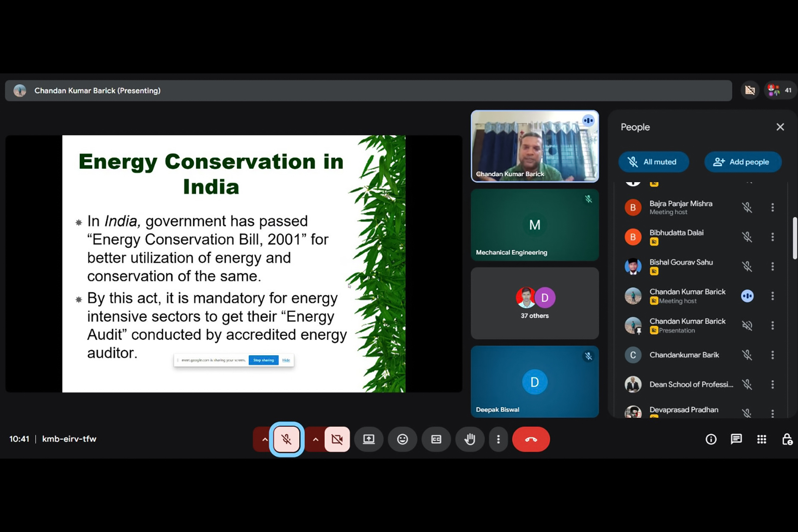Open more options three-dot menu in toolbar
Image resolution: width=798 pixels, height=532 pixels.
498,439
